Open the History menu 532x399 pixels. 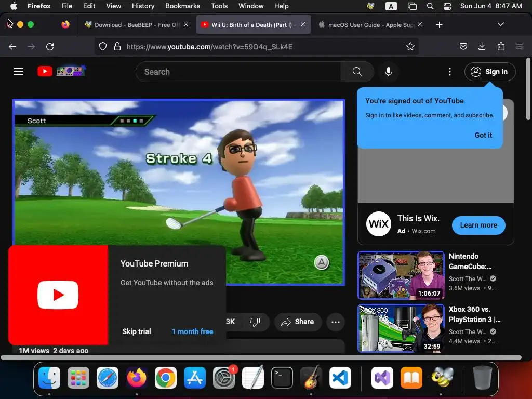point(143,6)
